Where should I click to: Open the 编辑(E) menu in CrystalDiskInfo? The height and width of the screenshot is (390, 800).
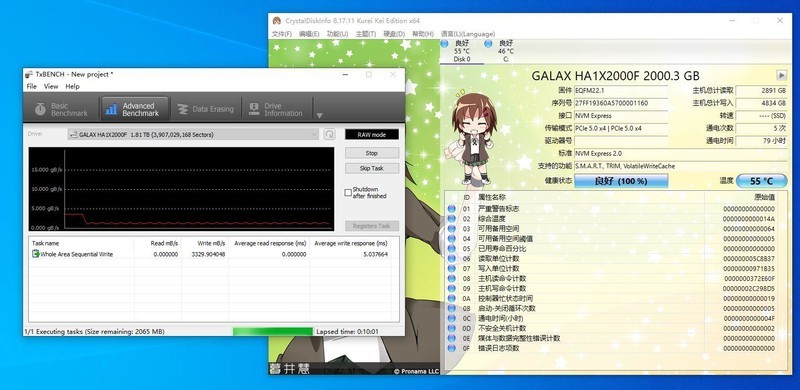click(309, 34)
